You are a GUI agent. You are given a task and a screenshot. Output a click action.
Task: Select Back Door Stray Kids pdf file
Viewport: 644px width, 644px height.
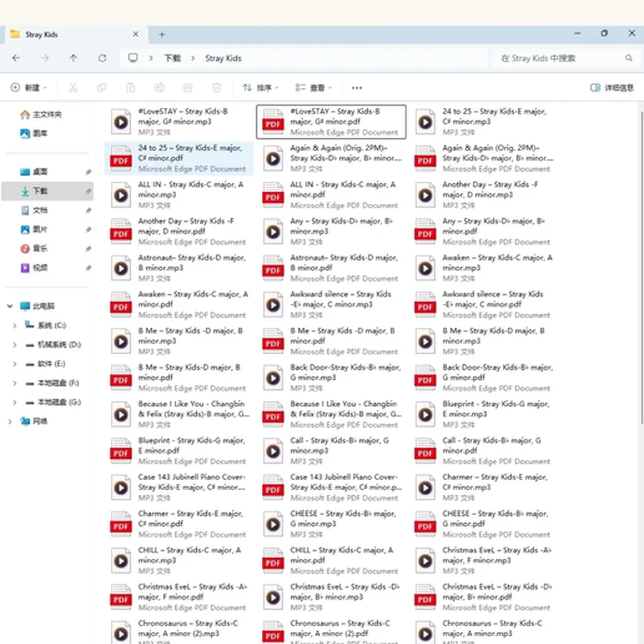click(x=484, y=377)
